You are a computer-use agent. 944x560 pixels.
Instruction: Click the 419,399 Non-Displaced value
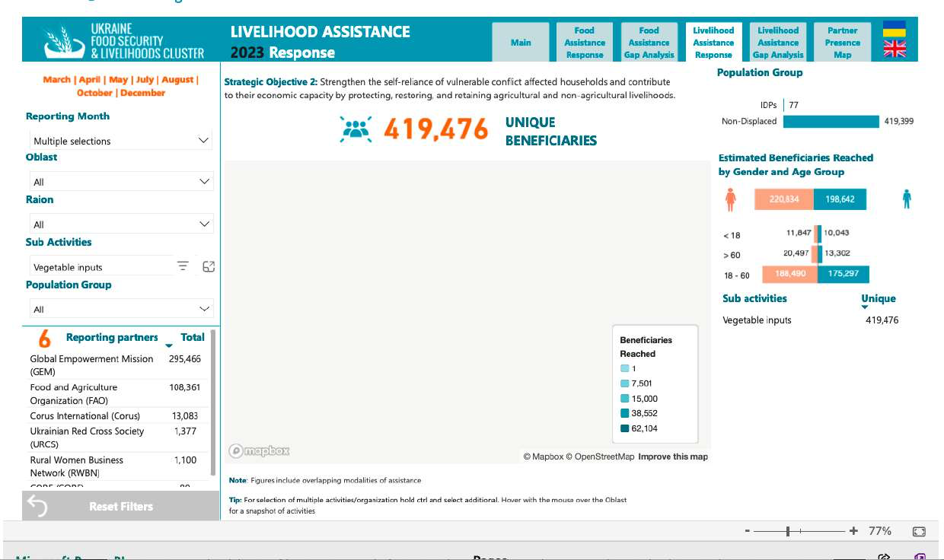pos(899,122)
